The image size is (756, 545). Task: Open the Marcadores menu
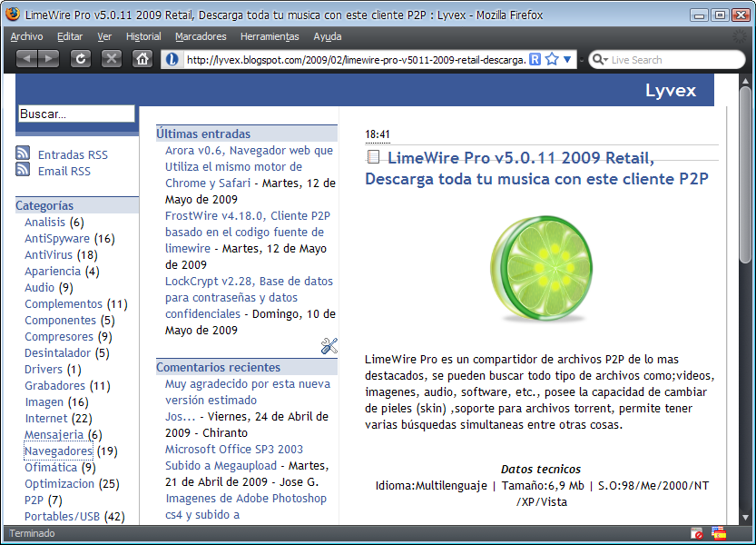pos(201,36)
